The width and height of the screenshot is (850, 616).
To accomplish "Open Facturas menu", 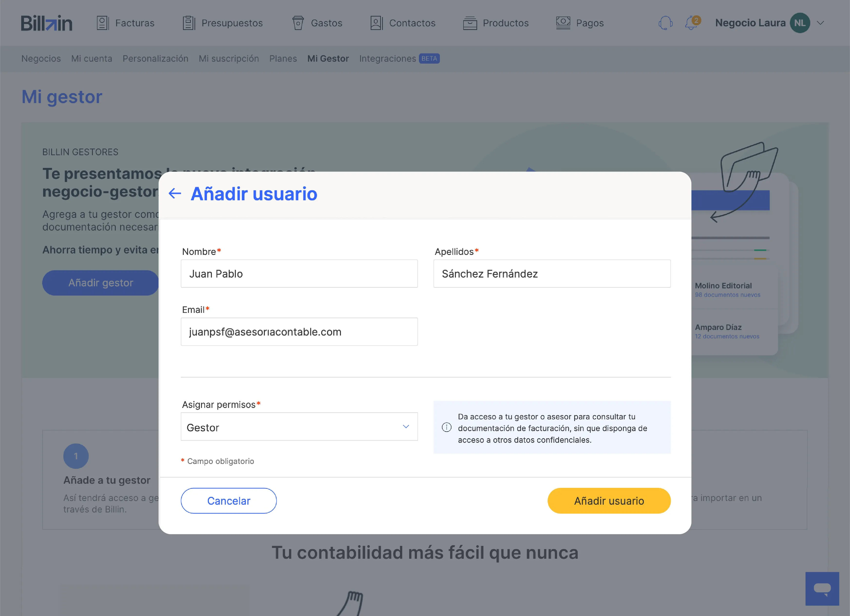I will coord(126,23).
